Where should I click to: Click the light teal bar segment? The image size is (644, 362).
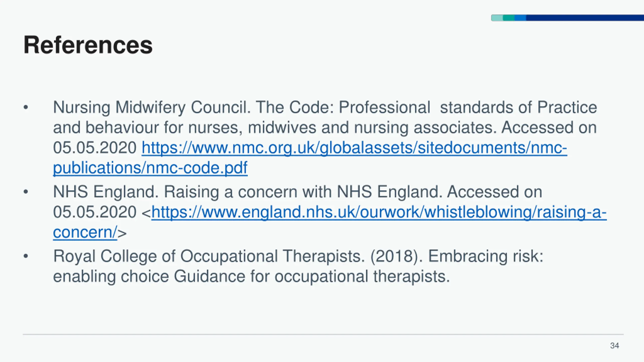(x=497, y=18)
